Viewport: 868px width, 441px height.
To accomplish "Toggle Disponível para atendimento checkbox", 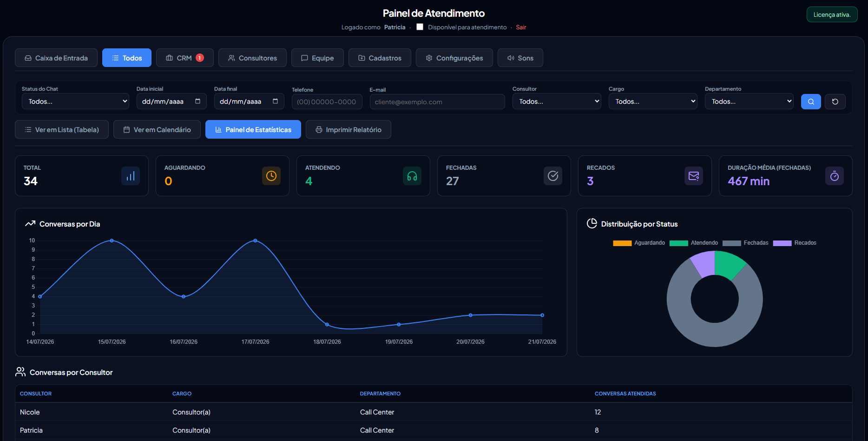I will [420, 27].
